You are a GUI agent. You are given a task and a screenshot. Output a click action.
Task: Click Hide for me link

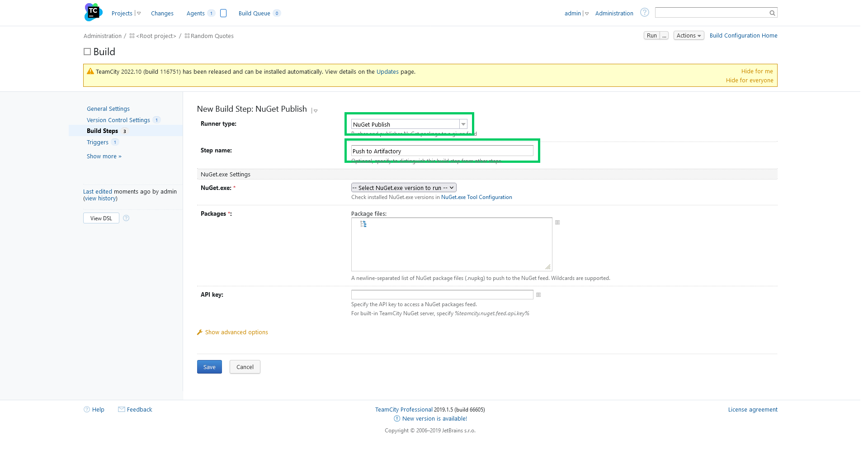(757, 71)
